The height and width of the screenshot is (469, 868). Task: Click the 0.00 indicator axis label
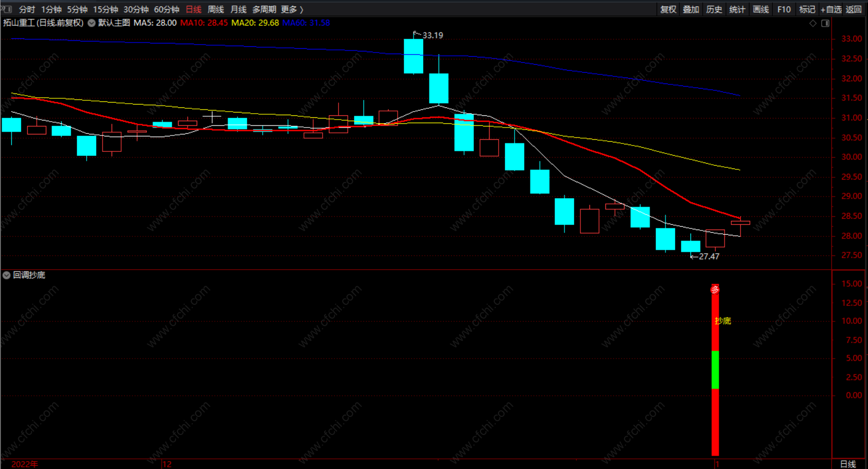pos(854,395)
